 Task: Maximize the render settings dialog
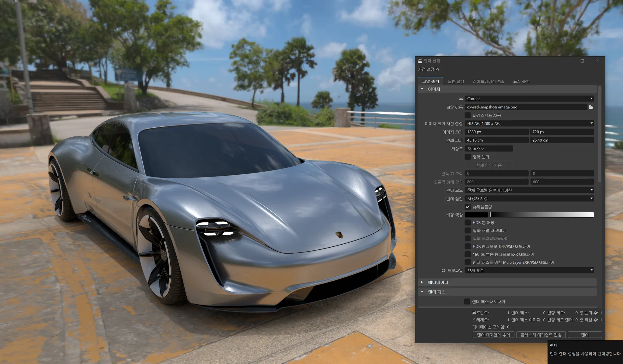582,61
